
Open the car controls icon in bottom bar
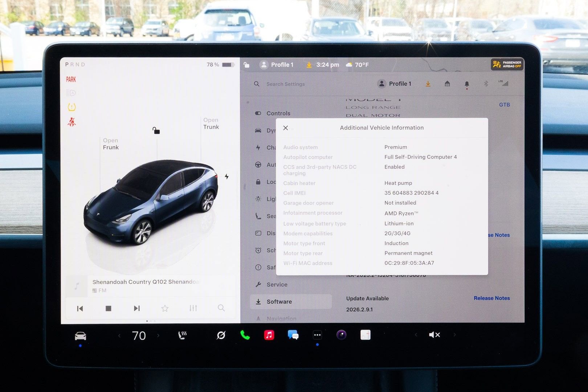point(80,336)
